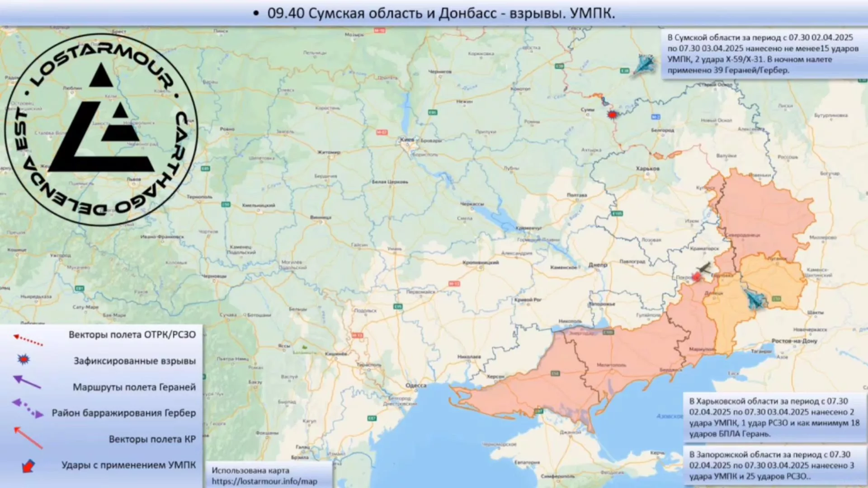Click the city label 'Северодонецк'
Viewport: 868px width, 488px height.
743,235
